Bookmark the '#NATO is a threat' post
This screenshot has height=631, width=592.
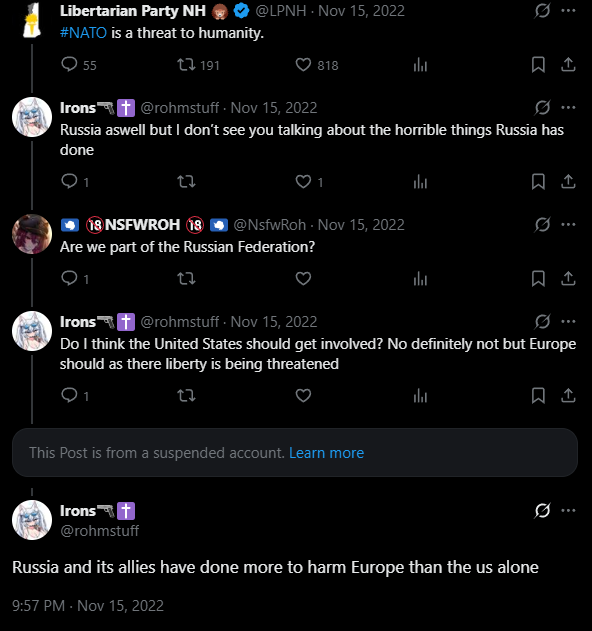click(538, 65)
